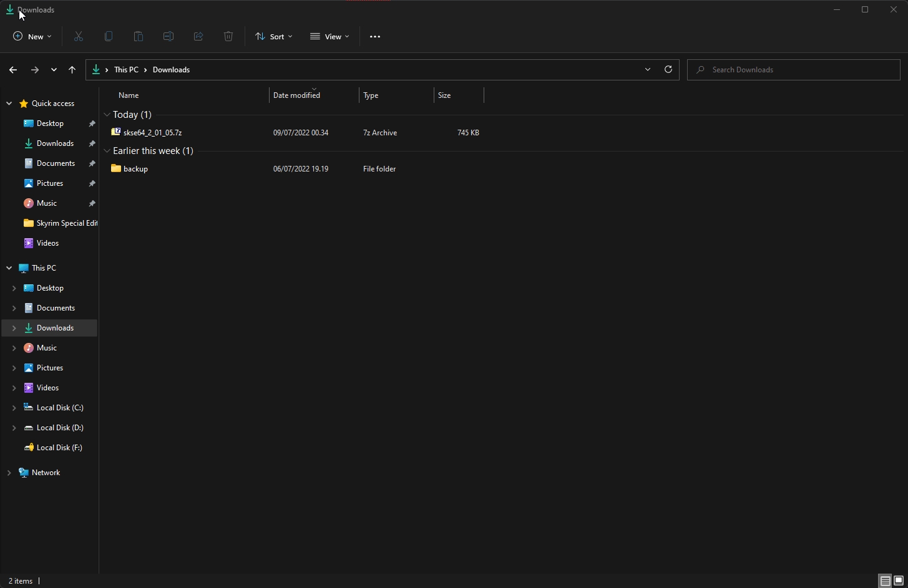
Task: Refresh the Downloads folder view
Action: (x=668, y=70)
